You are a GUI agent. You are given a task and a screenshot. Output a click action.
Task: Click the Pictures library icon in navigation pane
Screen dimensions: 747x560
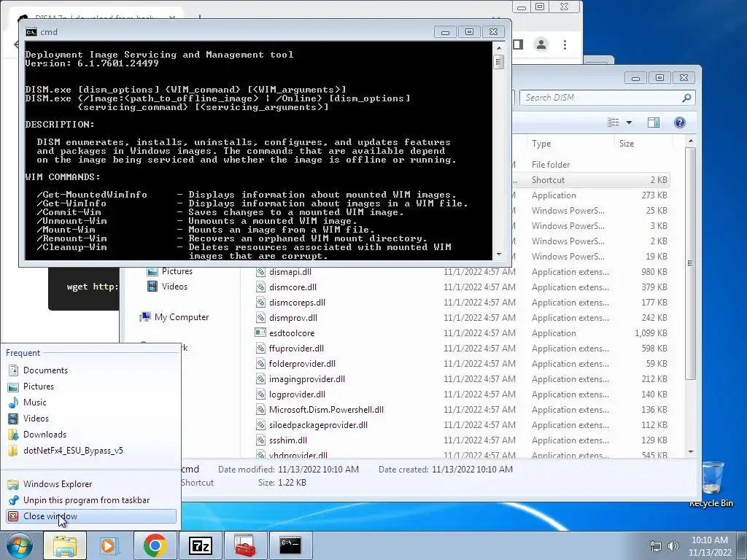coord(152,271)
